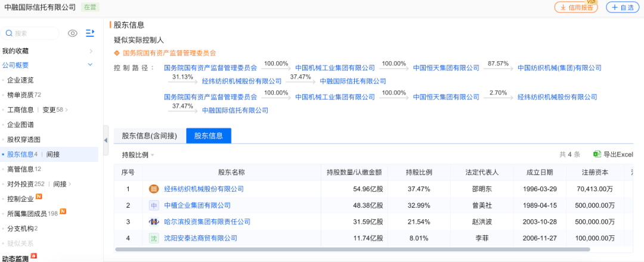Click the 信用报告 button
644x262 pixels.
coord(576,7)
